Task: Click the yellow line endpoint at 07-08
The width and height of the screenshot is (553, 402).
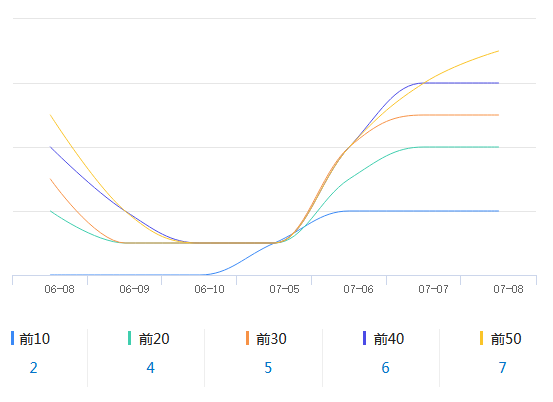Action: tap(498, 51)
